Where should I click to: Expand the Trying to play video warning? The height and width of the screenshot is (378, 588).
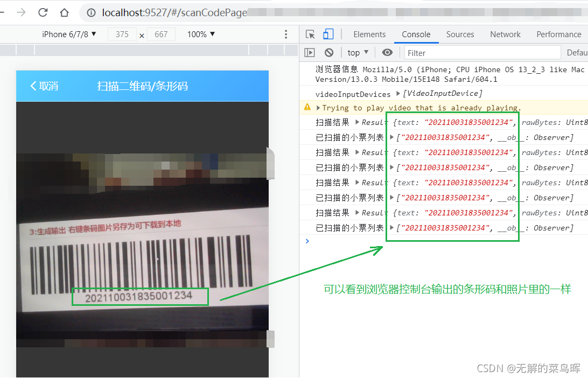pos(318,108)
